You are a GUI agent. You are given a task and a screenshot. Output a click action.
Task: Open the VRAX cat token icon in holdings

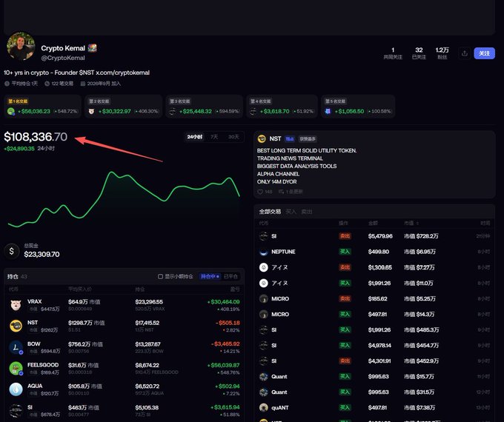pos(16,305)
